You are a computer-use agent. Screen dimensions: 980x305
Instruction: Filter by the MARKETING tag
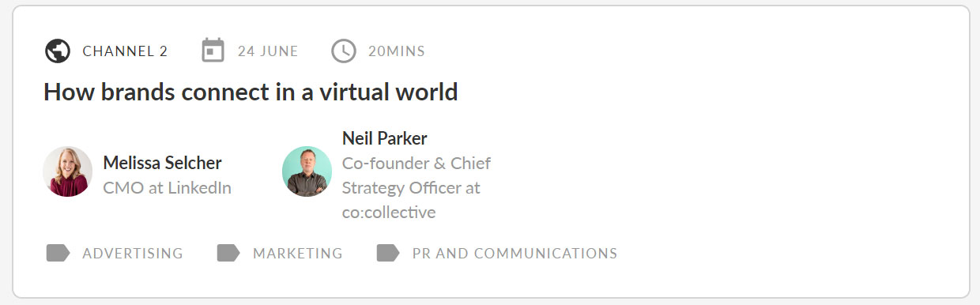click(298, 254)
